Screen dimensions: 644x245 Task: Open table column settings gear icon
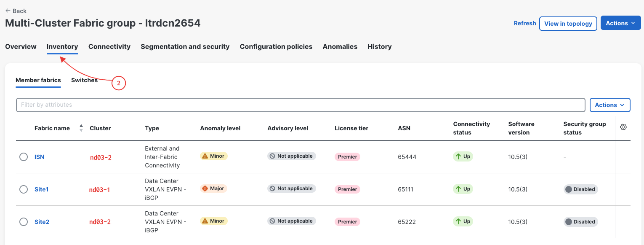(623, 127)
